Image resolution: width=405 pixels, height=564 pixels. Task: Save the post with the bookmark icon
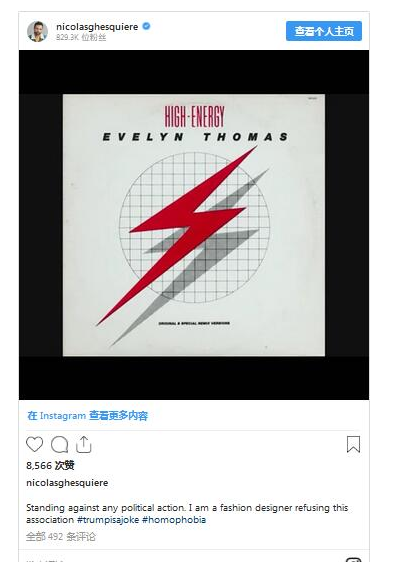[353, 444]
